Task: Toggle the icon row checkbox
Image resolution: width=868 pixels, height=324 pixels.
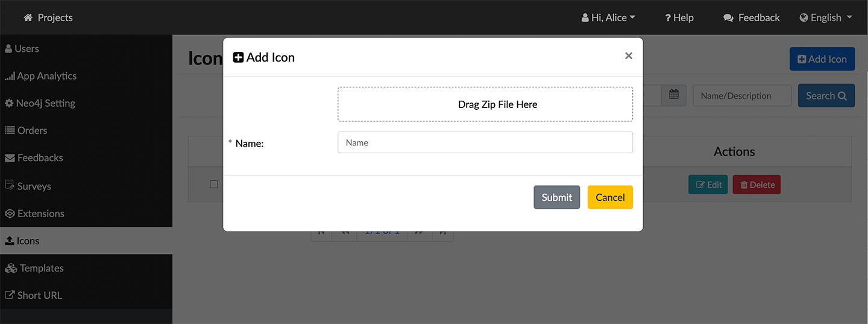Action: 213,184
